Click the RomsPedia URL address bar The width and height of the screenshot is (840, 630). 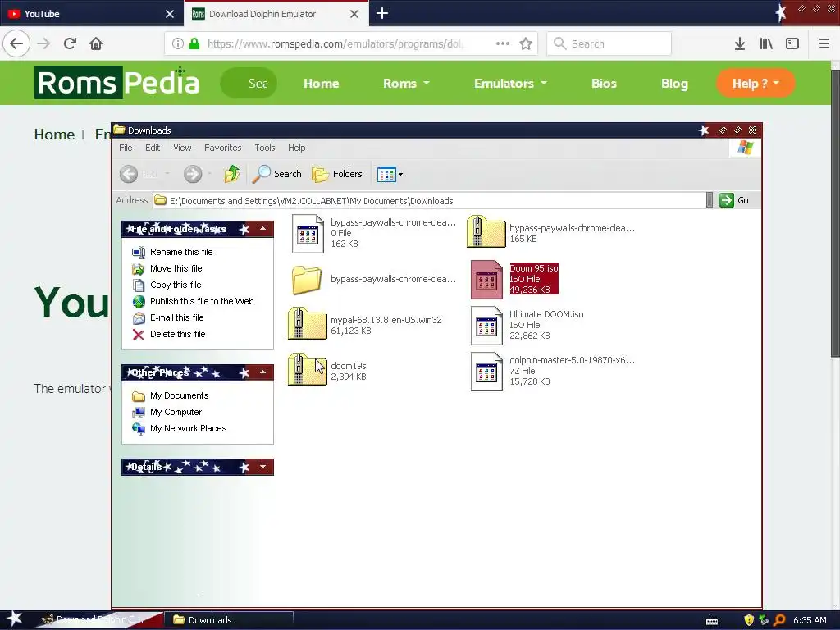tap(336, 43)
